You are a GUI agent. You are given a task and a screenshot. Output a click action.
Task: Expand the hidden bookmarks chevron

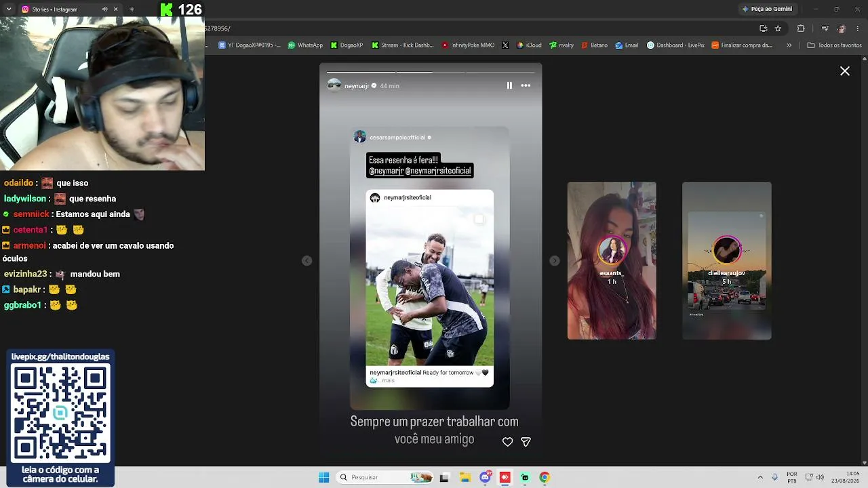tap(789, 45)
